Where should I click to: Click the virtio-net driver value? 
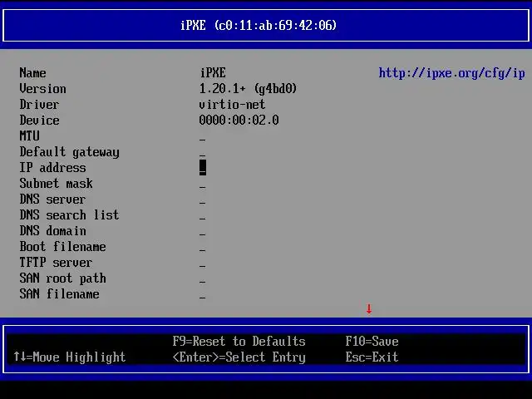(232, 104)
